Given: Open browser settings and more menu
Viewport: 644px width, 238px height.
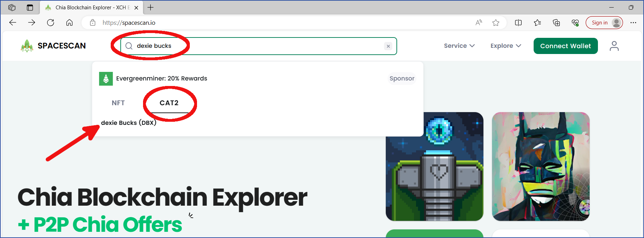Looking at the screenshot, I should pos(633,23).
